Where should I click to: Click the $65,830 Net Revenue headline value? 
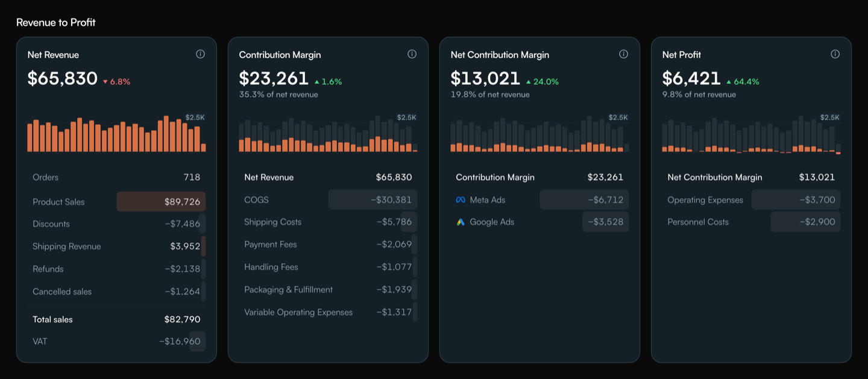(x=63, y=79)
